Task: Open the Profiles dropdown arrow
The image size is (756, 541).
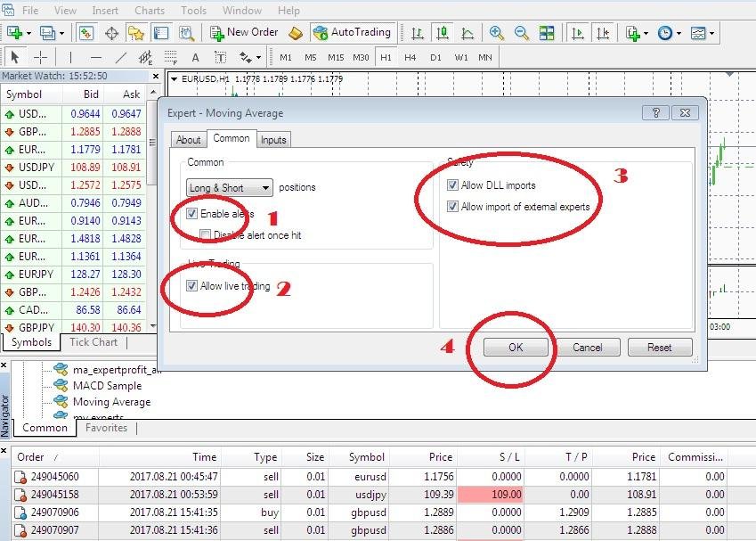Action: click(x=61, y=33)
